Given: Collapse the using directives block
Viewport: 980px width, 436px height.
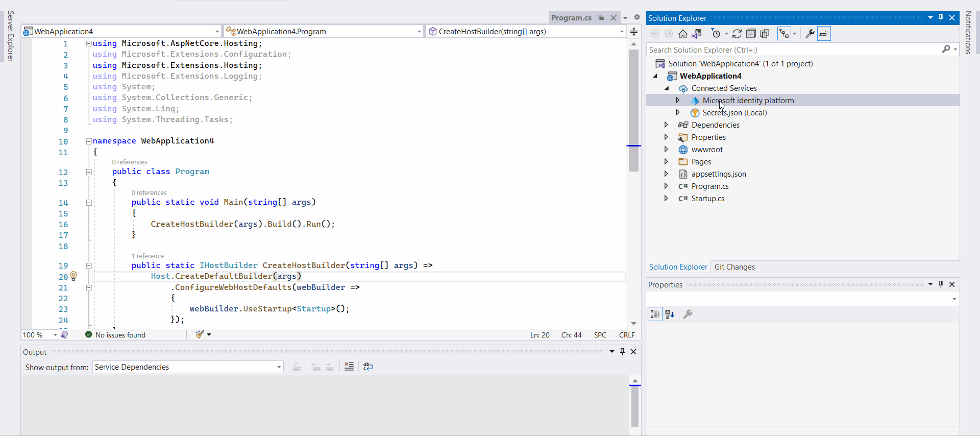Looking at the screenshot, I should click(89, 44).
